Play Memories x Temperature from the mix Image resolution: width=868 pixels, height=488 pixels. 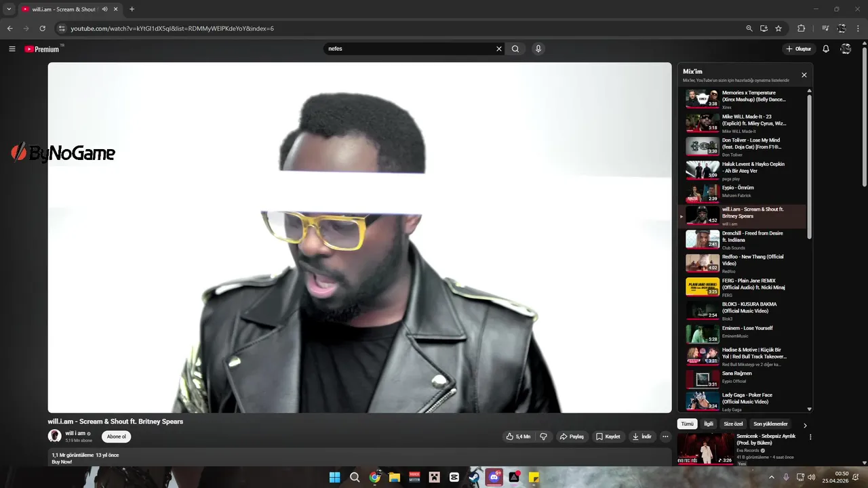click(743, 99)
